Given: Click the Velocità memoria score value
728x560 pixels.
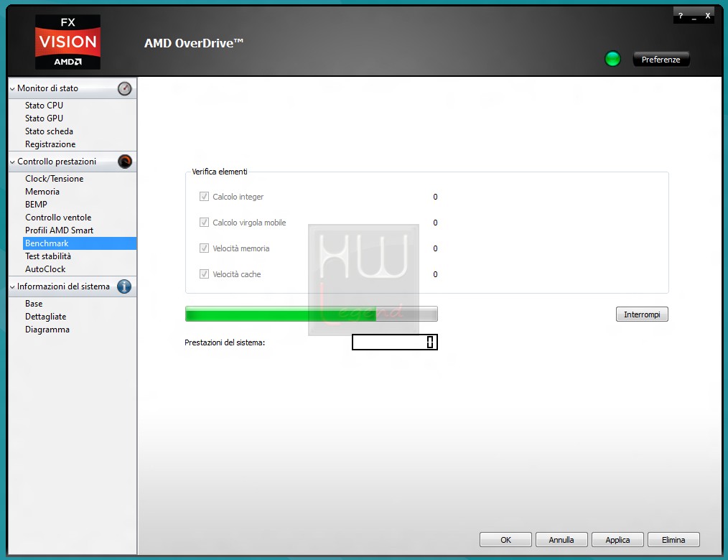Looking at the screenshot, I should 435,248.
